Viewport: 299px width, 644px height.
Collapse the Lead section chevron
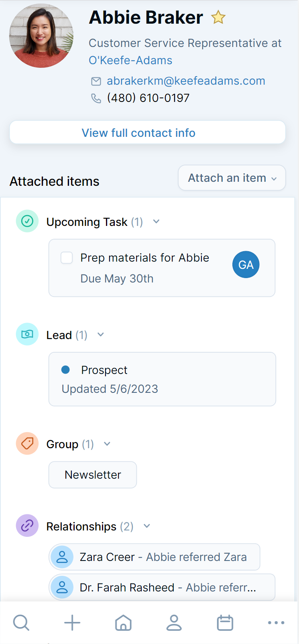(101, 335)
